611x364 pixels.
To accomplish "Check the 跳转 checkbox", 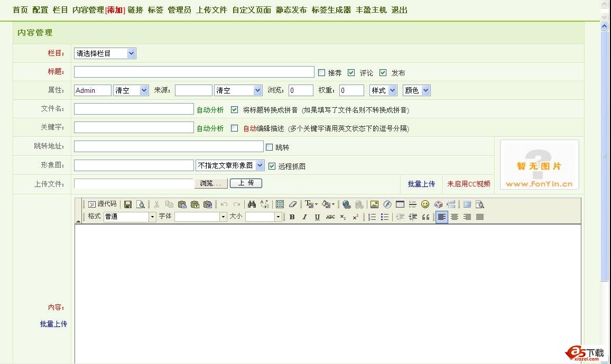I will pyautogui.click(x=269, y=147).
